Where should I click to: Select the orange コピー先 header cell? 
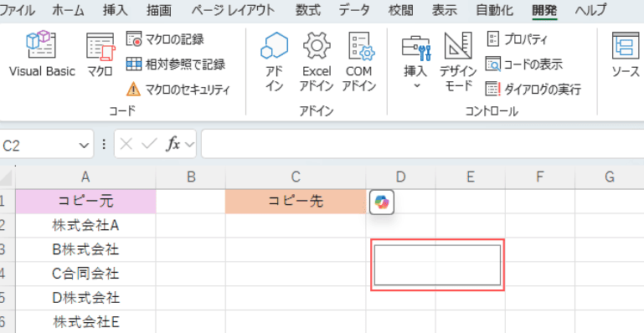296,202
